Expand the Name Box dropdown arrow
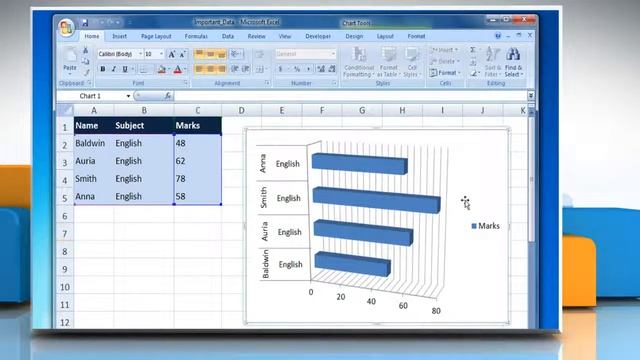640x360 pixels. 128,96
